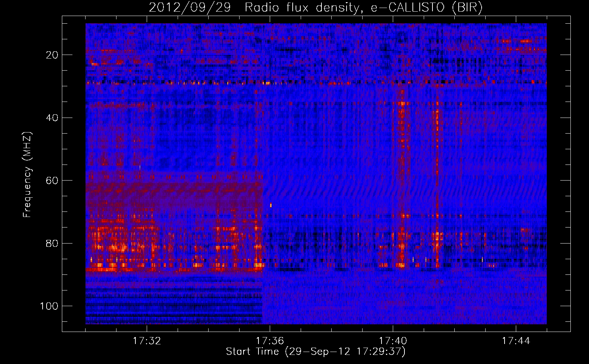Click the 17:36 time tick label
Screen dimensions: 589x364
[270, 341]
